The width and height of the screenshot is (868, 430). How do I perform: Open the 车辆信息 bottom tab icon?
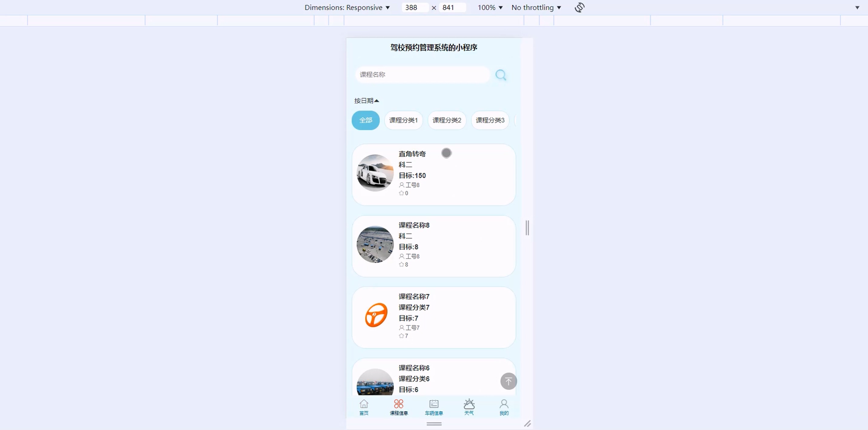click(x=434, y=404)
